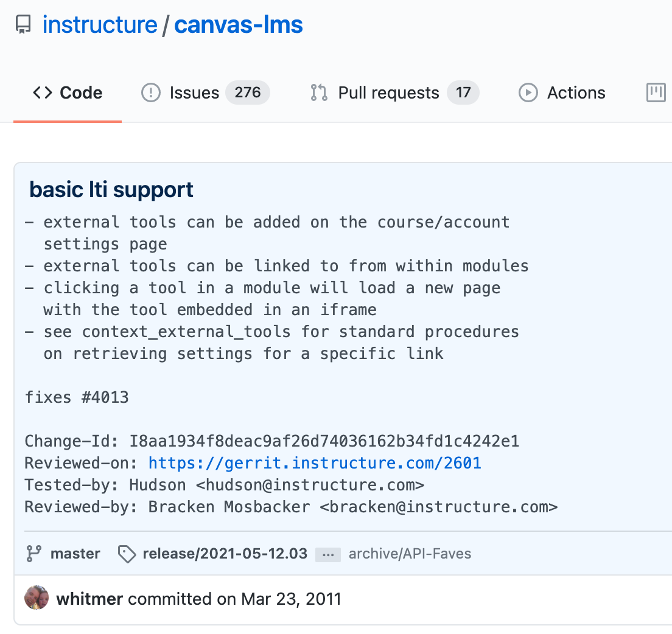Click the Pull requests merge icon
This screenshot has width=672, height=634.
(x=317, y=92)
